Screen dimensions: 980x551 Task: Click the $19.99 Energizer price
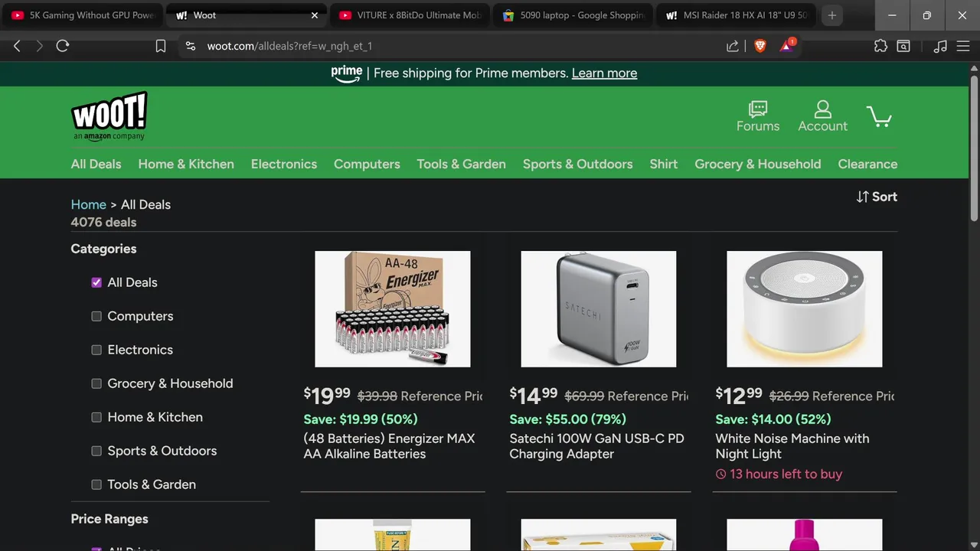tap(327, 396)
